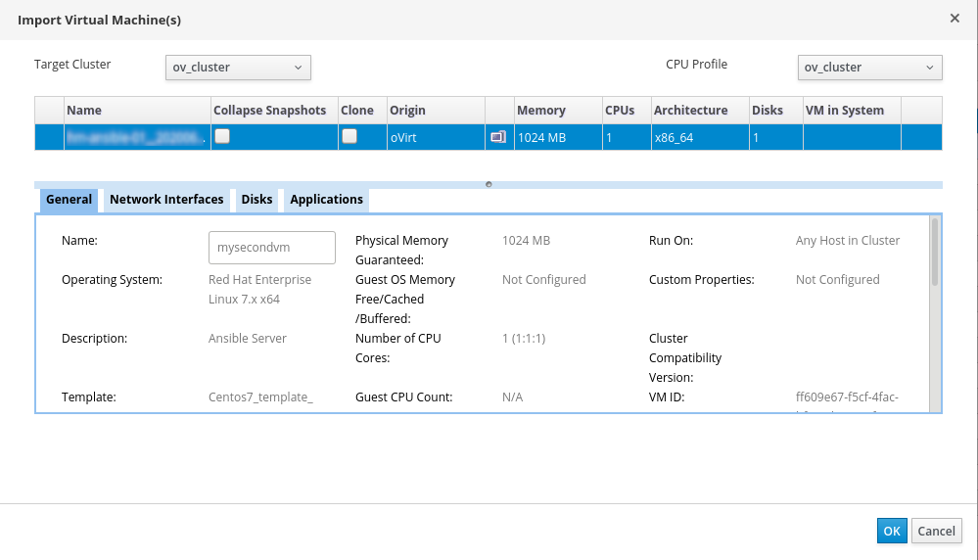The width and height of the screenshot is (978, 560).
Task: Click the VM in System column header
Action: click(x=852, y=111)
